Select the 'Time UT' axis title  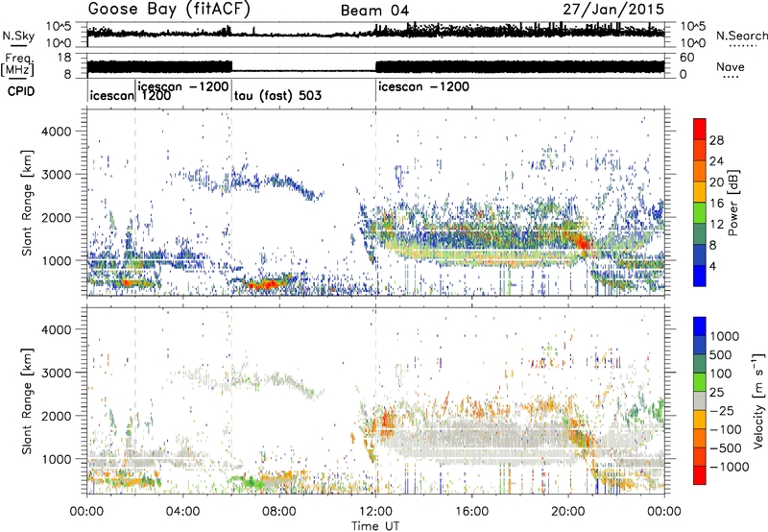[375, 526]
